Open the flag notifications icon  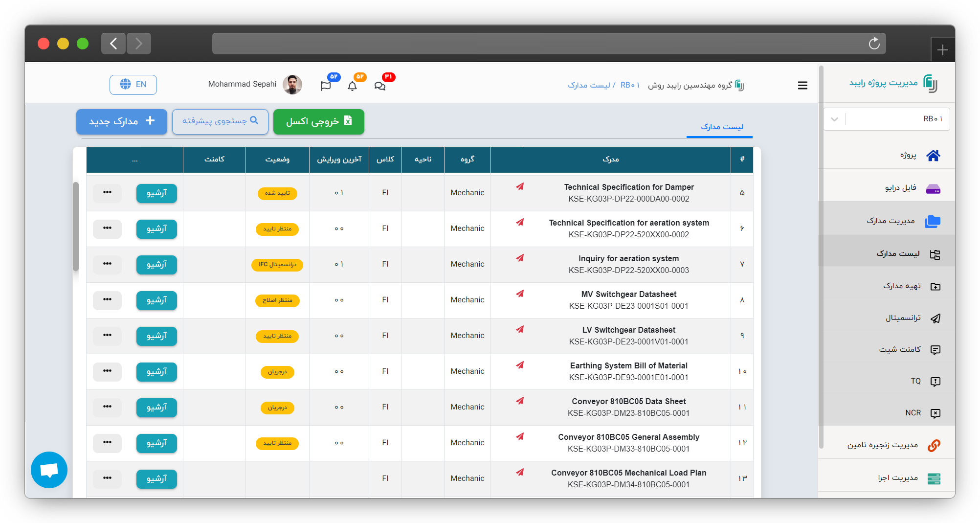click(x=326, y=86)
